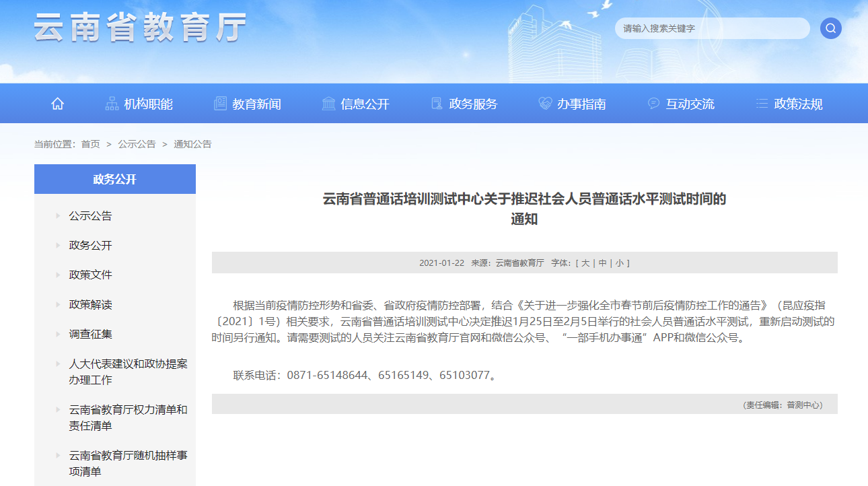Expand the 公示公告 sidebar item arrow
868x486 pixels.
pos(58,216)
